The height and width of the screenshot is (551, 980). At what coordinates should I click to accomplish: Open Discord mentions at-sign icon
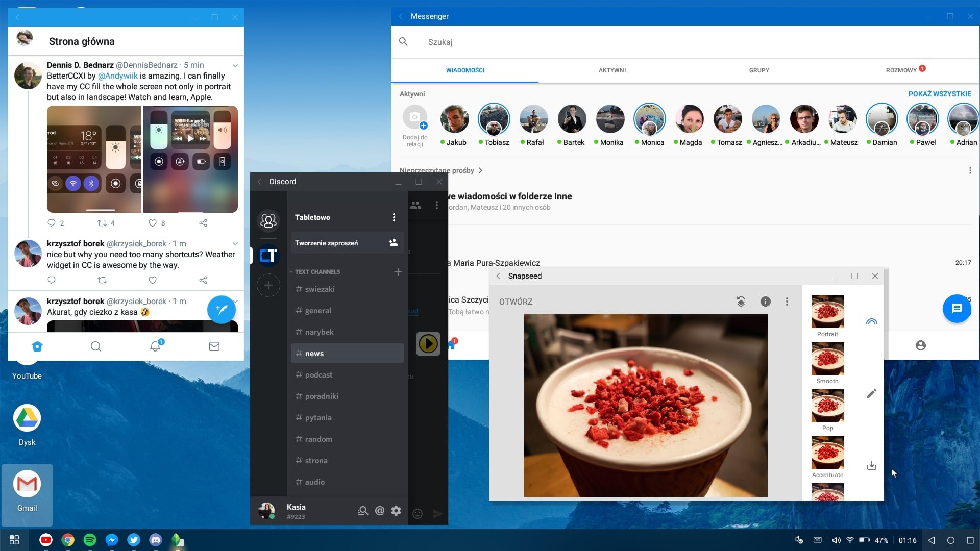380,511
